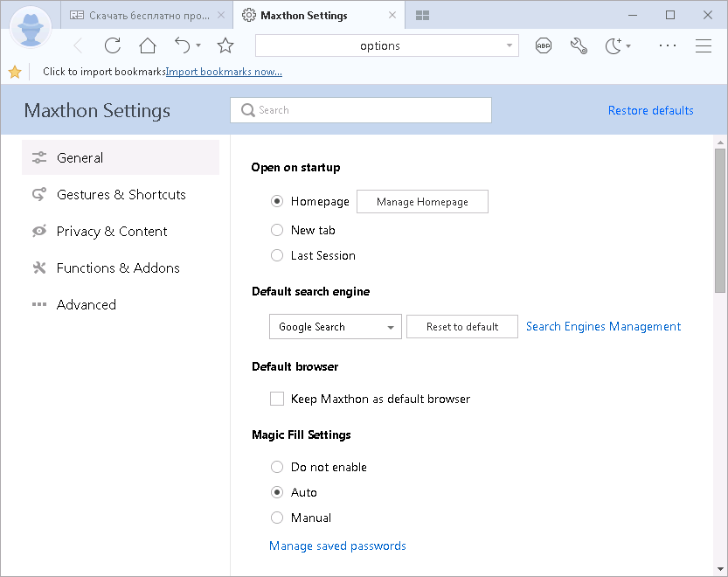Open the Quick Access tab grid icon
The image size is (728, 577).
pos(423,16)
